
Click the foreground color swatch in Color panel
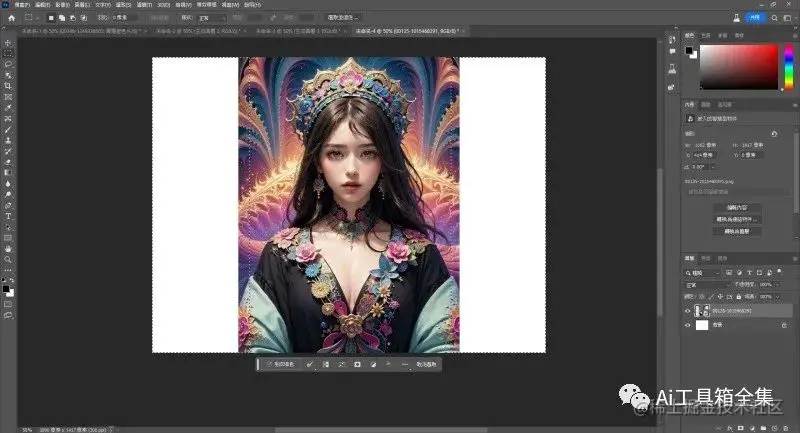[x=689, y=50]
